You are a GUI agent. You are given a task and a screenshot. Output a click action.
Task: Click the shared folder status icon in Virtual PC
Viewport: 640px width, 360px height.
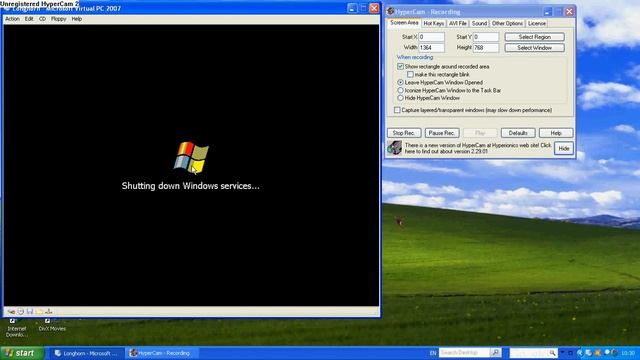(39, 311)
